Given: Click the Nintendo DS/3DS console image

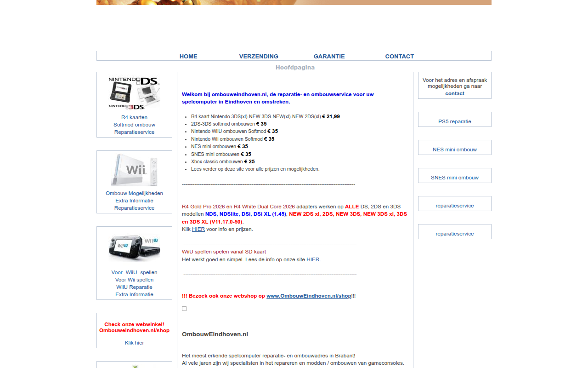Looking at the screenshot, I should click(x=134, y=93).
